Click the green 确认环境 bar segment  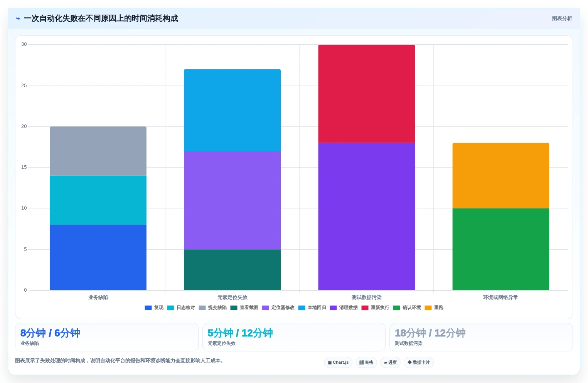pyautogui.click(x=500, y=249)
